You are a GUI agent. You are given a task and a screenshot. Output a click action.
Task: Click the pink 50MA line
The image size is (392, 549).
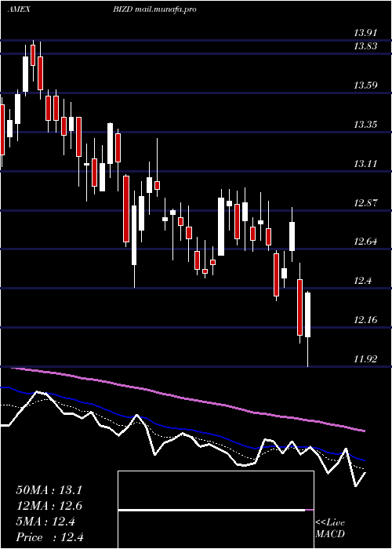click(189, 398)
